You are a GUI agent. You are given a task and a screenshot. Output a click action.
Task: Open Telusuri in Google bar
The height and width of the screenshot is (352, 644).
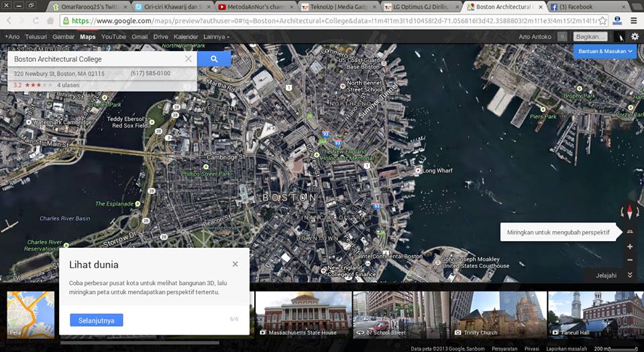point(36,36)
